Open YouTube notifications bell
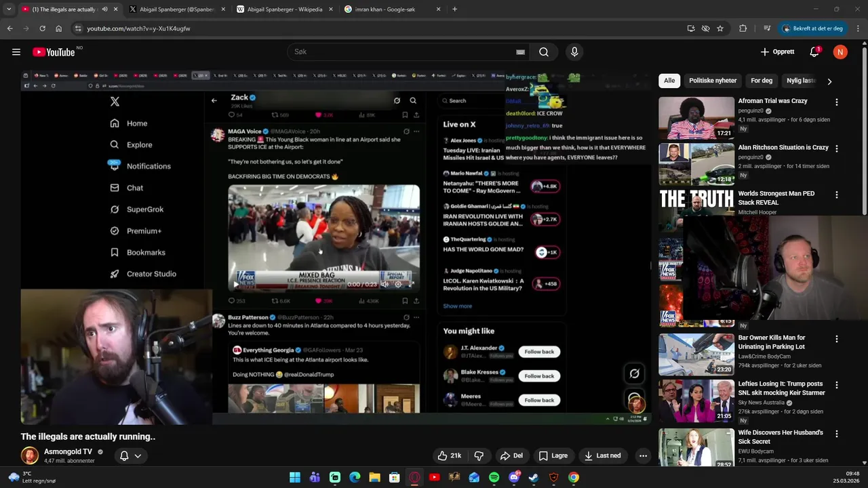Image resolution: width=868 pixels, height=488 pixels. [814, 52]
